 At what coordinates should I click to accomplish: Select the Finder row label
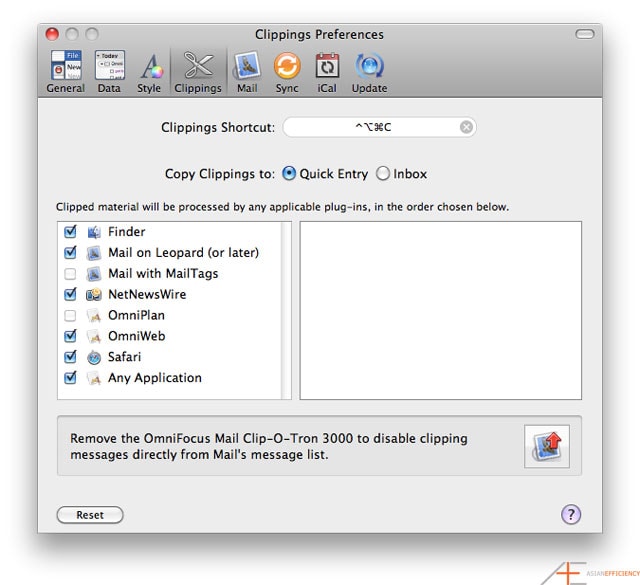pyautogui.click(x=127, y=232)
